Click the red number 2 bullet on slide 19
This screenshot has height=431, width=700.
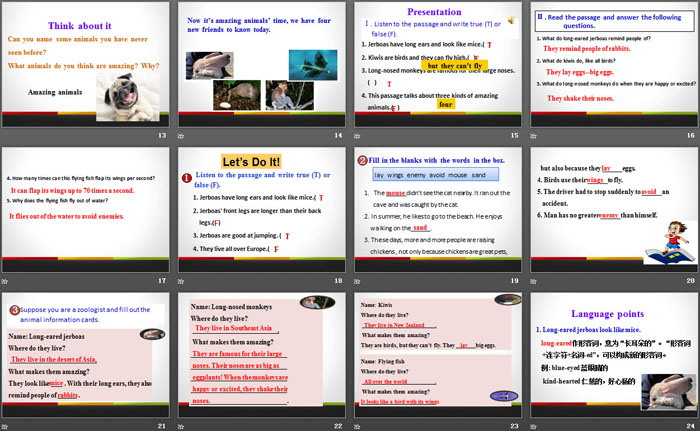[362, 160]
